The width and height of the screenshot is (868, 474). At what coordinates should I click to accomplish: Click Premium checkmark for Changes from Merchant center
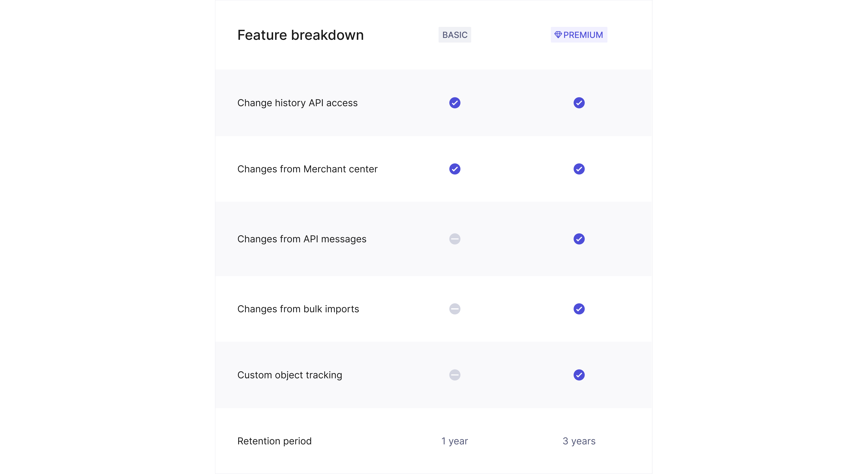[x=579, y=169]
